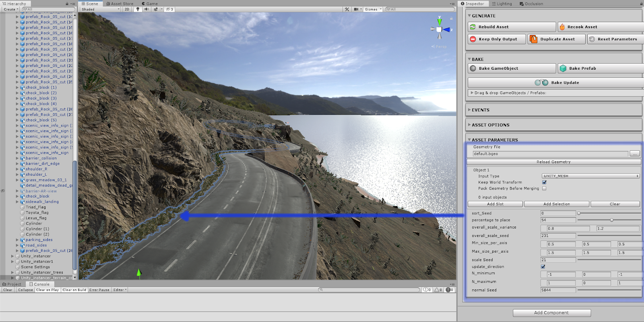The height and width of the screenshot is (322, 644).
Task: Switch to the Game tab
Action: (152, 4)
